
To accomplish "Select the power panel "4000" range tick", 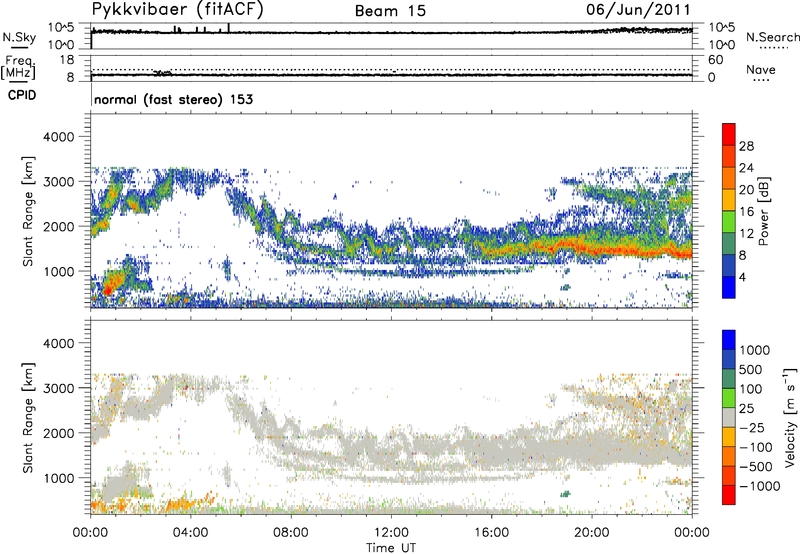I will 59,137.
